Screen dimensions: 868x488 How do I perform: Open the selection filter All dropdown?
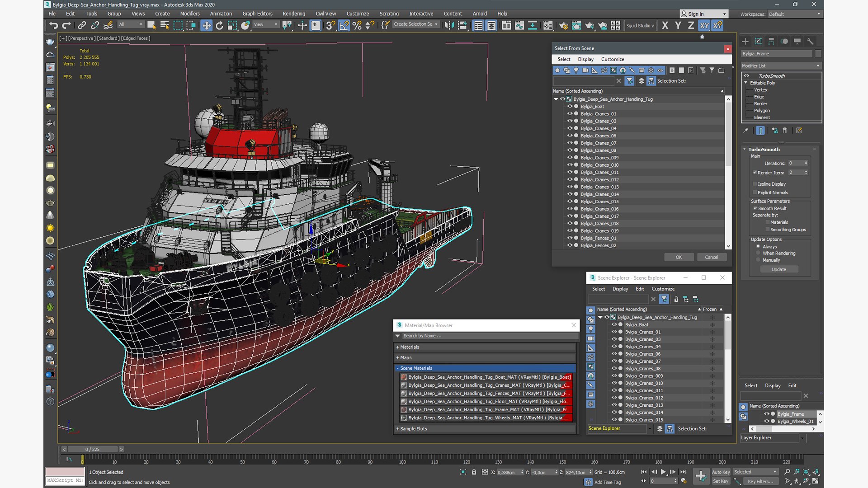(131, 24)
